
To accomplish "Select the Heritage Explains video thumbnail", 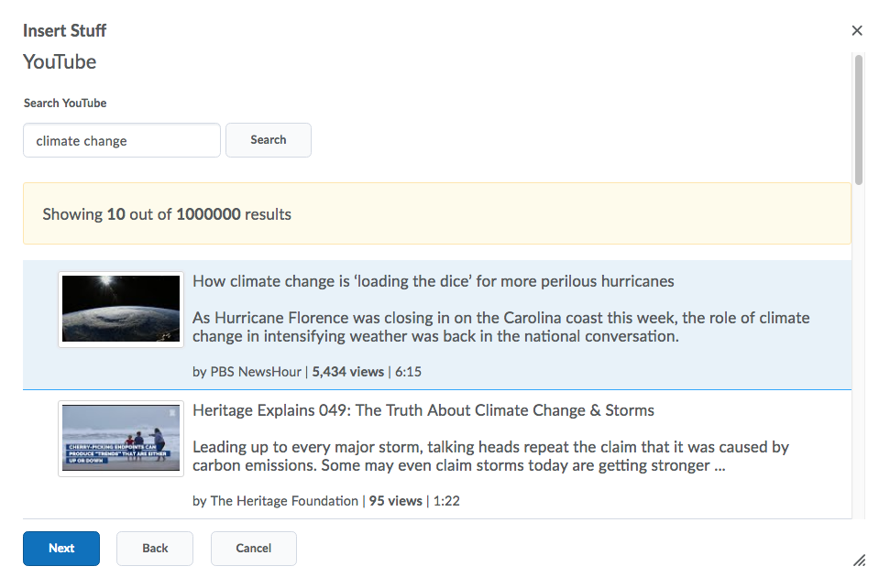I will pos(121,438).
